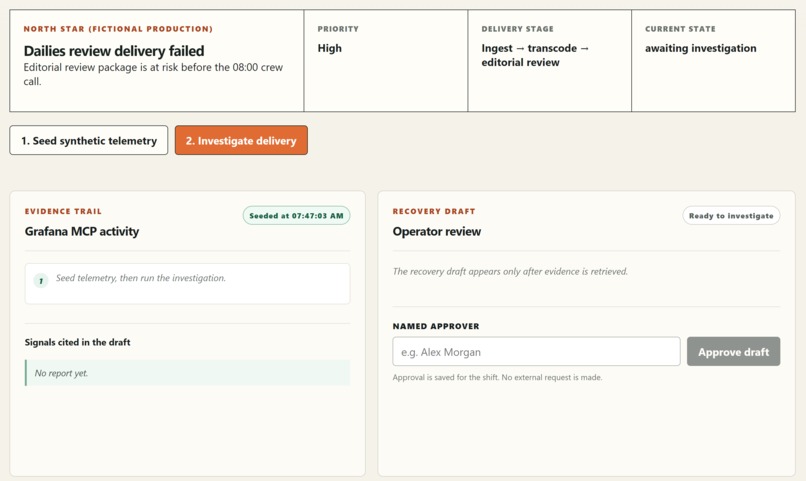Viewport: 806px width, 481px height.
Task: Click the 'Seed telemetry, then run the investigation.' text
Action: click(140, 278)
